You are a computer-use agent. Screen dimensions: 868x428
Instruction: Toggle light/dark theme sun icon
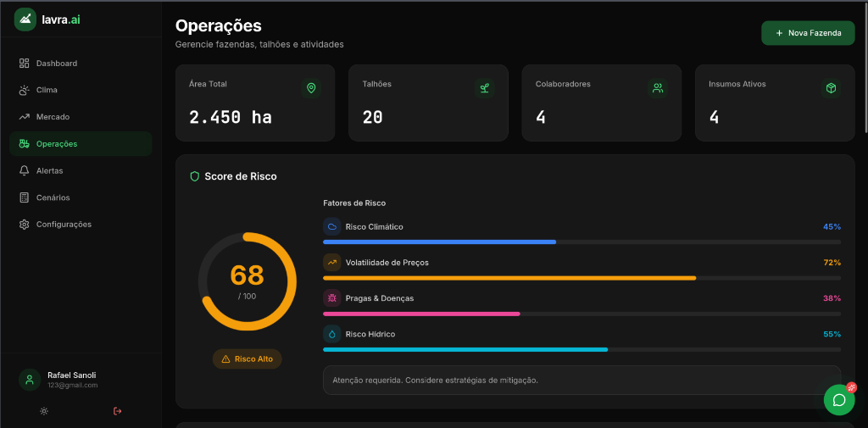(44, 411)
